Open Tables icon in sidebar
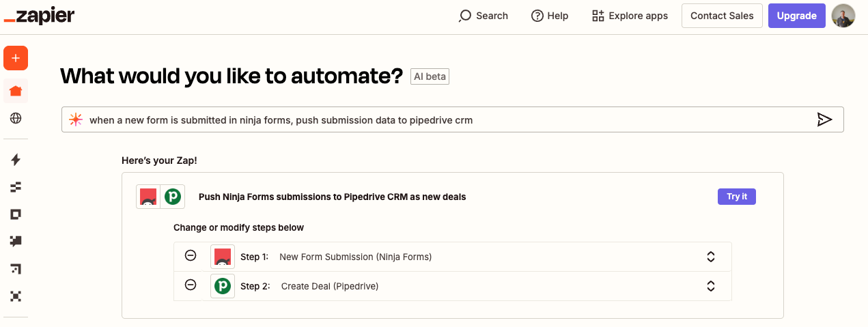The image size is (868, 327). [16, 186]
